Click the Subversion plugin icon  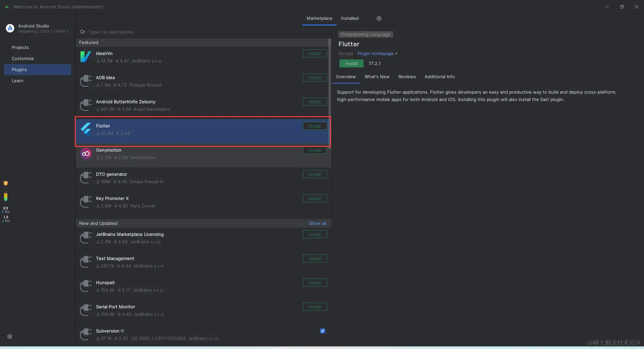(x=86, y=335)
